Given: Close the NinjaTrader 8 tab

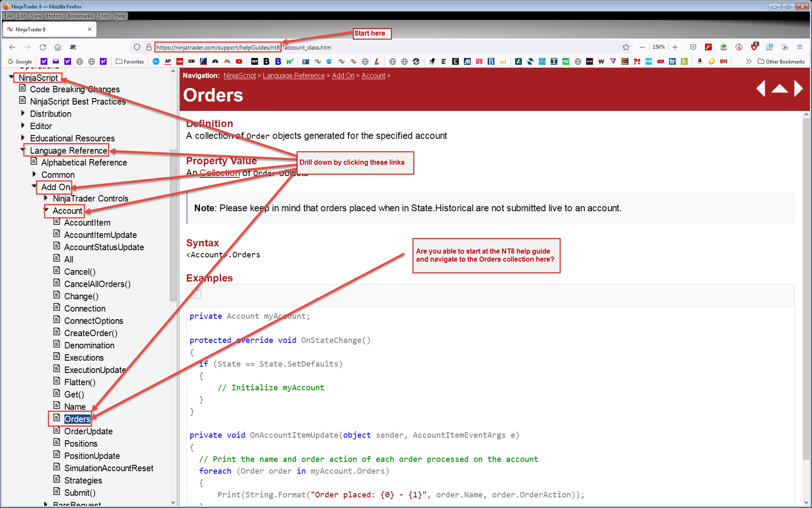Looking at the screenshot, I should 90,29.
